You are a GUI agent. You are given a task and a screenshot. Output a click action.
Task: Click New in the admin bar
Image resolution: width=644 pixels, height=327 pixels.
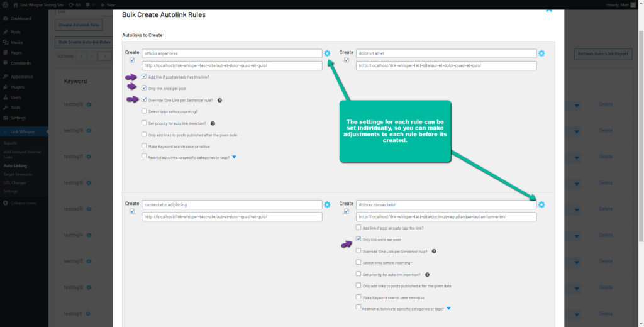click(108, 5)
